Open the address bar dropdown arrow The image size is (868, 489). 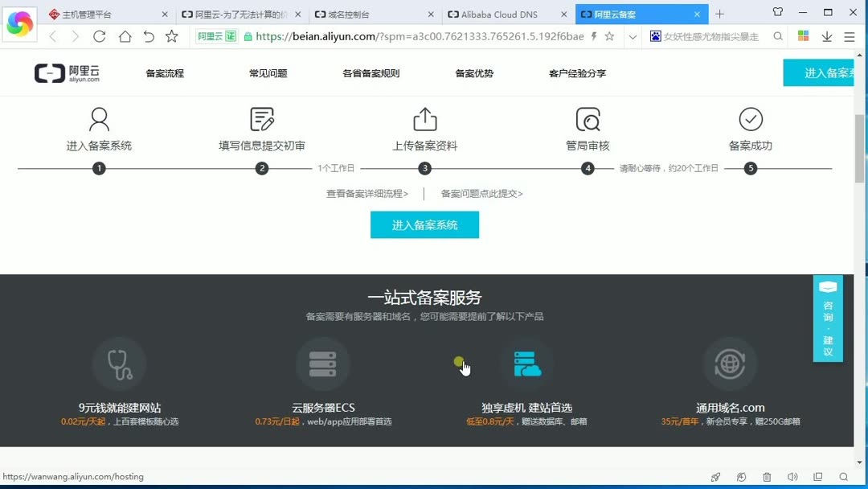click(633, 36)
